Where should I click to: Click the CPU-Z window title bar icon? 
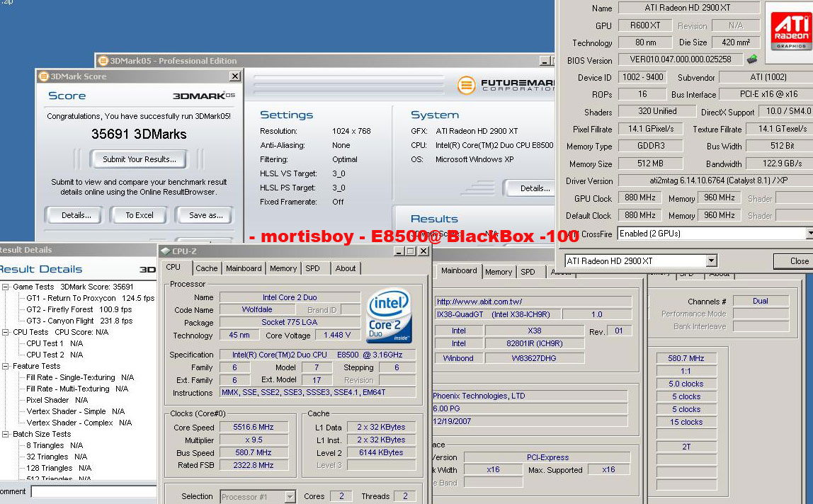click(166, 251)
